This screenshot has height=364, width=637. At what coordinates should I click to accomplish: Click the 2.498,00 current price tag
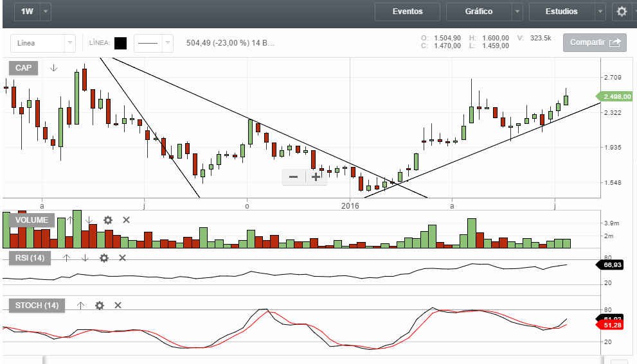[615, 96]
